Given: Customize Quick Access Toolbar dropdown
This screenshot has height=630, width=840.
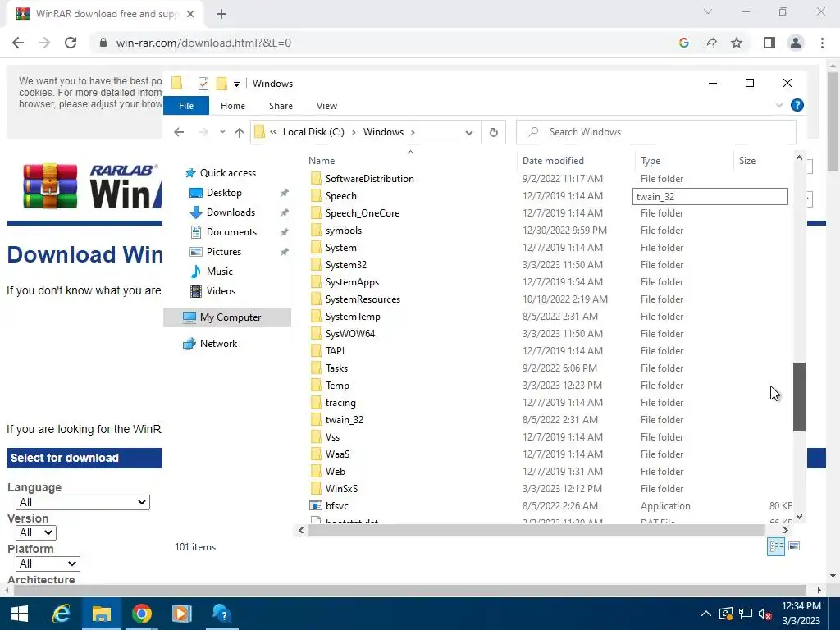Looking at the screenshot, I should pyautogui.click(x=236, y=84).
